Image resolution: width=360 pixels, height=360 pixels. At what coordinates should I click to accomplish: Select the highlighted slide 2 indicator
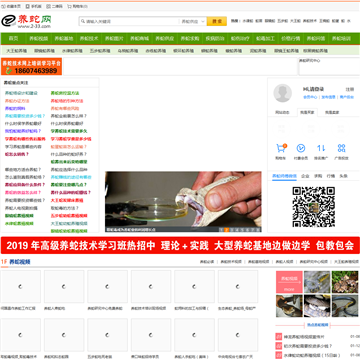[x=226, y=230]
